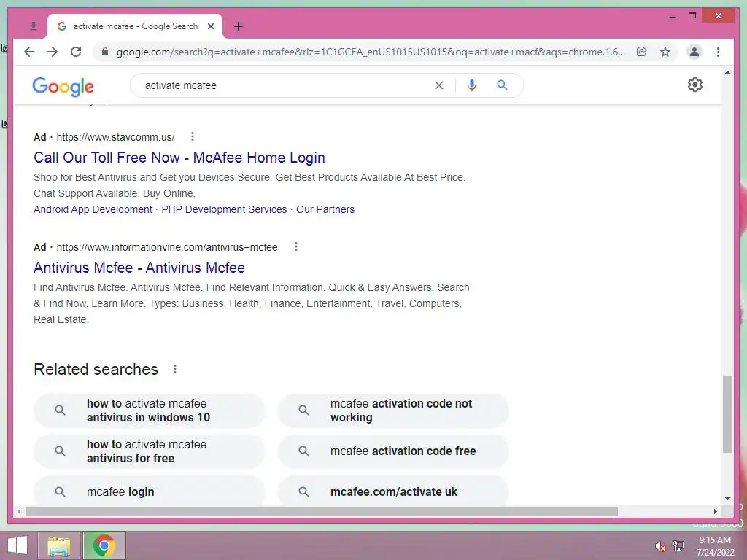This screenshot has height=560, width=747.
Task: Clear the search box with the X
Action: pos(438,85)
